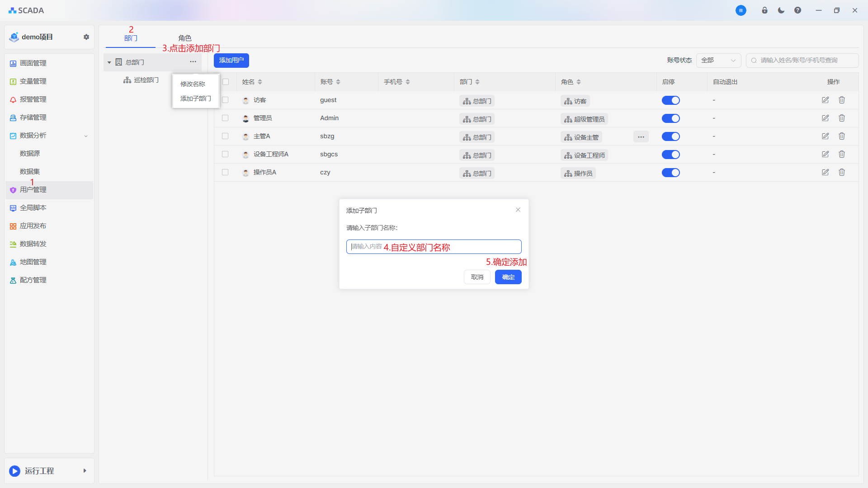Open the three-dot menu for 总部门
Screen dimensions: 868x488
193,62
